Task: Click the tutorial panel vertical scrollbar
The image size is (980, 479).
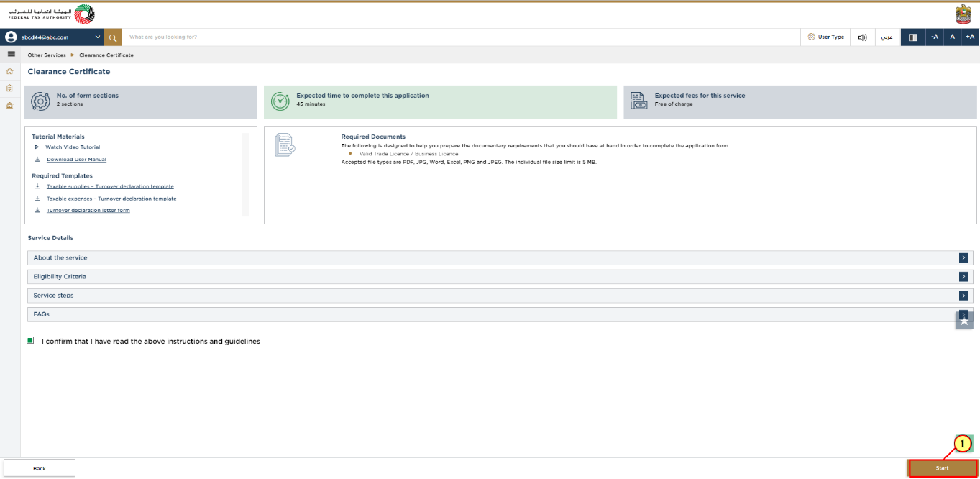Action: click(x=245, y=174)
